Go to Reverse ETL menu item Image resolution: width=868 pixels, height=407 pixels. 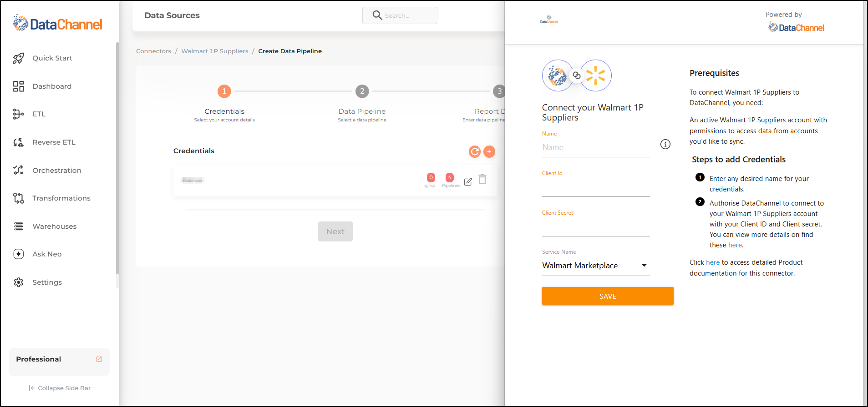click(x=54, y=142)
